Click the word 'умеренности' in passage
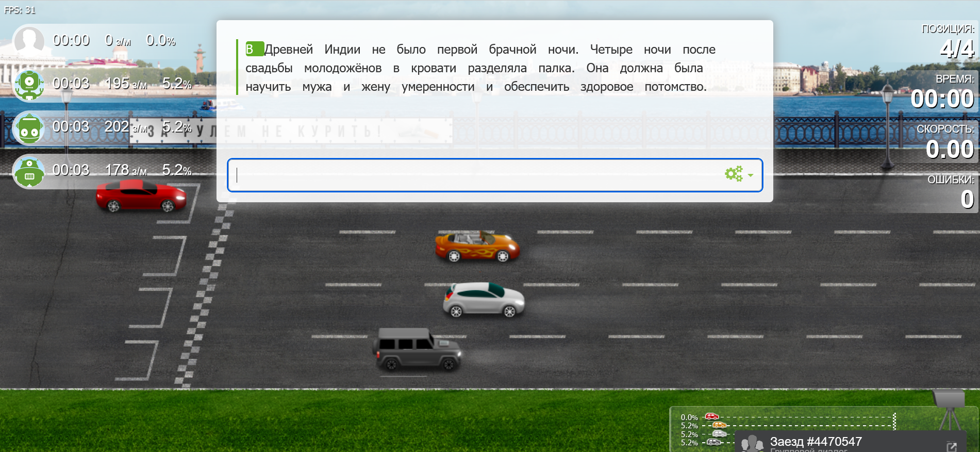Screen dimensions: 980x452 438,87
